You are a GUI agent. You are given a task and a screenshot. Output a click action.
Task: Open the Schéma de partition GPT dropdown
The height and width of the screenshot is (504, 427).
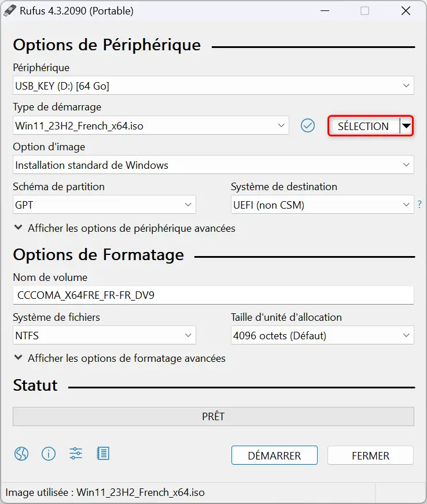tap(104, 205)
